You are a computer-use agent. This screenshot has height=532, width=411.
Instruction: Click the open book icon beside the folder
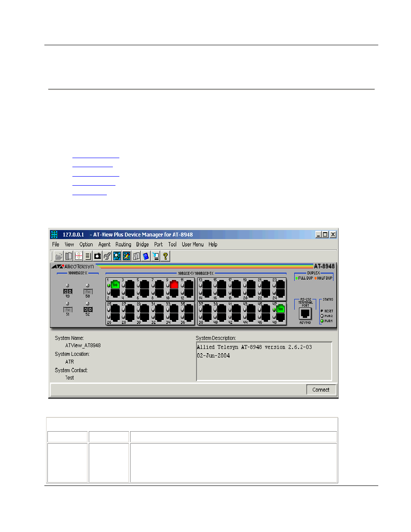click(x=68, y=256)
